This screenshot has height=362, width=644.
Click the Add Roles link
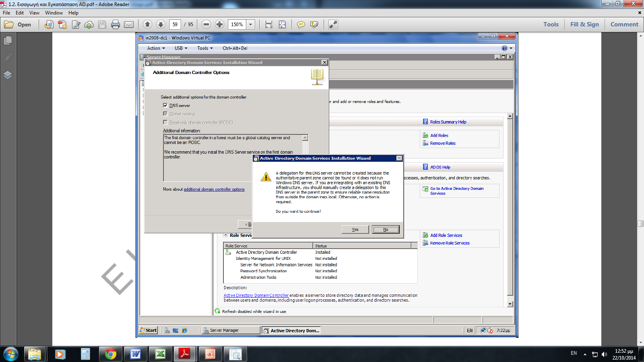point(439,136)
